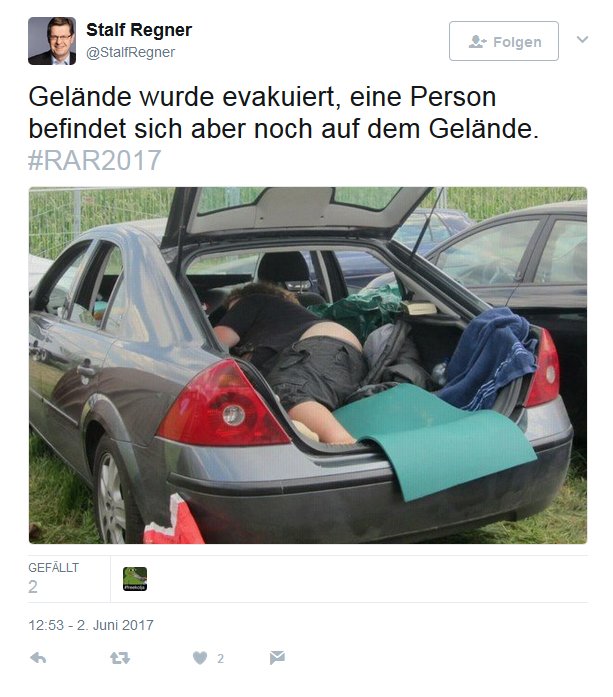
Task: Open Stalf Regner display name link
Action: (x=139, y=30)
